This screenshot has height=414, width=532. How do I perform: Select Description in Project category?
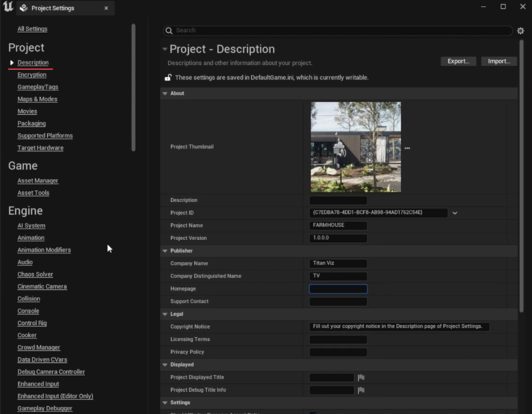pyautogui.click(x=33, y=62)
